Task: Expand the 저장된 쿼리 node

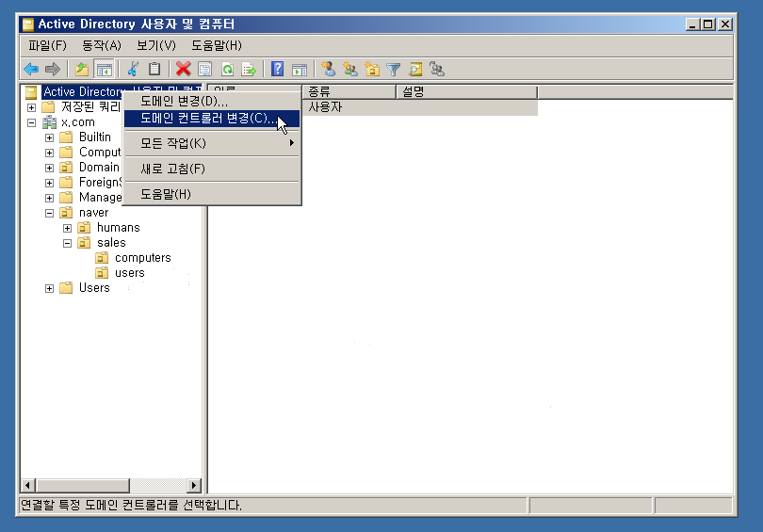Action: click(32, 107)
